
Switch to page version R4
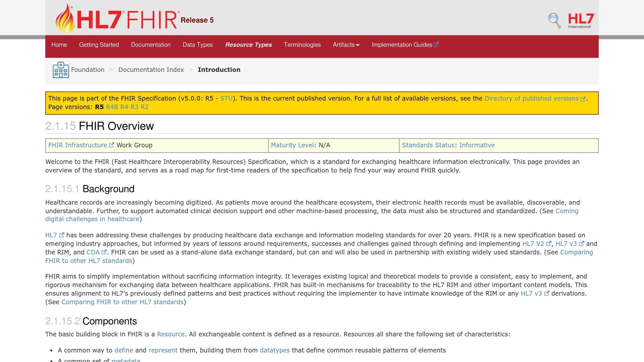tap(124, 107)
